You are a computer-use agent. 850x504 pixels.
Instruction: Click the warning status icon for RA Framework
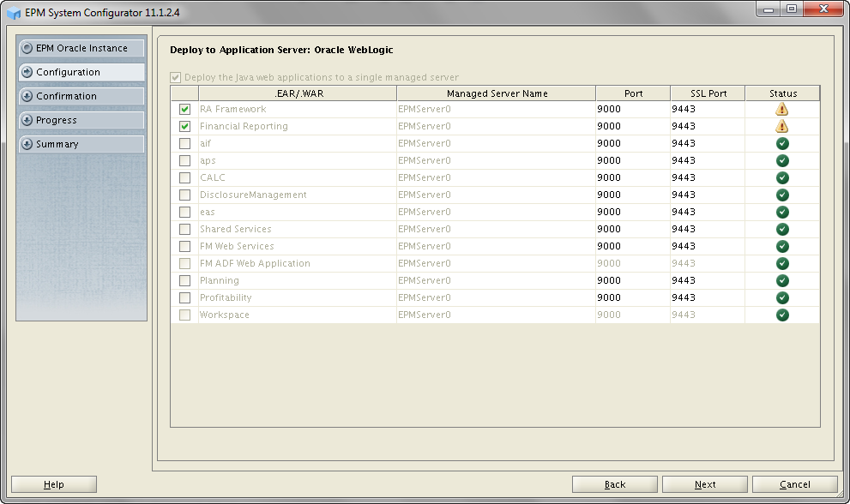(781, 109)
